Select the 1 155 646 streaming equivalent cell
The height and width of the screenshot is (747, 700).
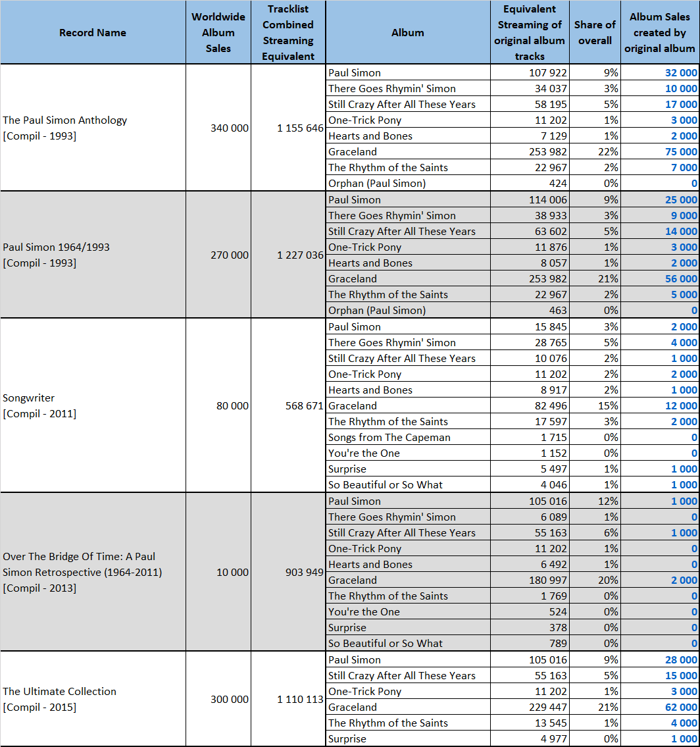[x=288, y=128]
